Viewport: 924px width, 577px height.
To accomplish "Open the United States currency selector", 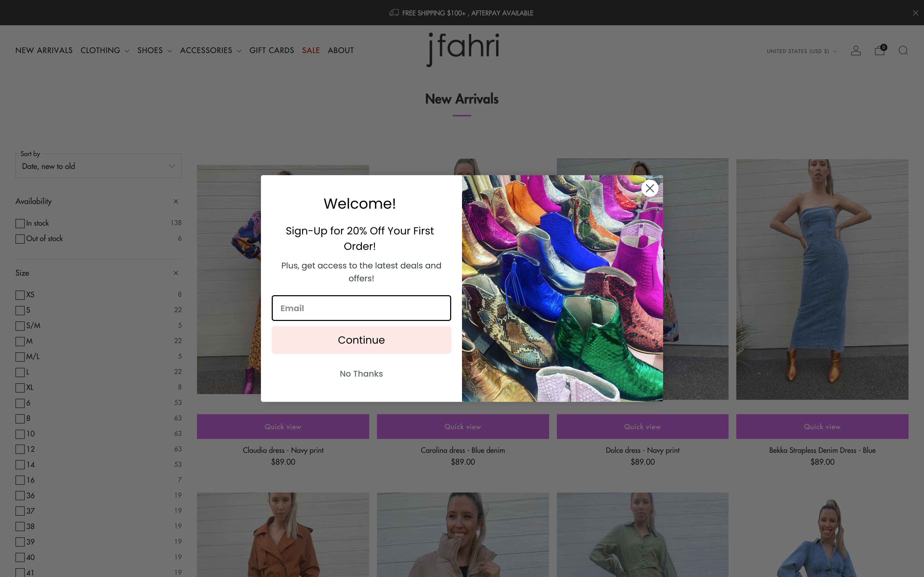I will tap(801, 51).
